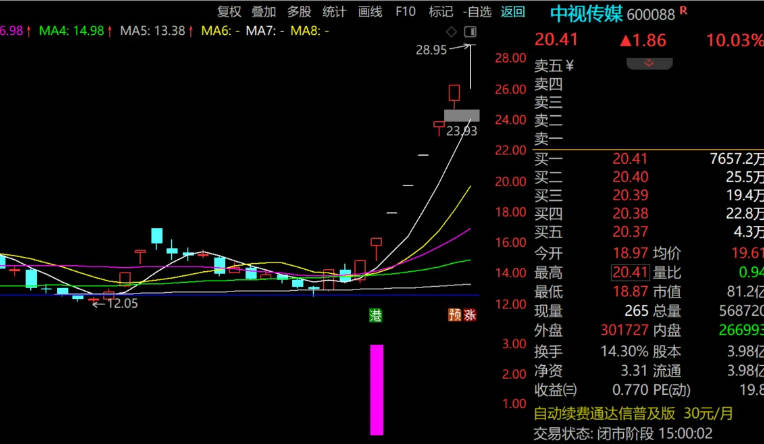Open the 复权 menu
Screen dimensions: 764x444
point(229,12)
